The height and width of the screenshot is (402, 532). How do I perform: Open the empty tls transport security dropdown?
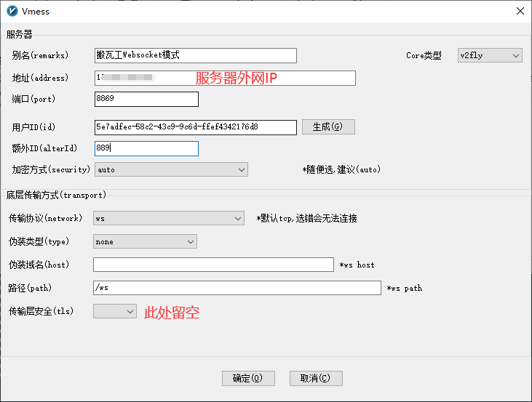pyautogui.click(x=115, y=311)
